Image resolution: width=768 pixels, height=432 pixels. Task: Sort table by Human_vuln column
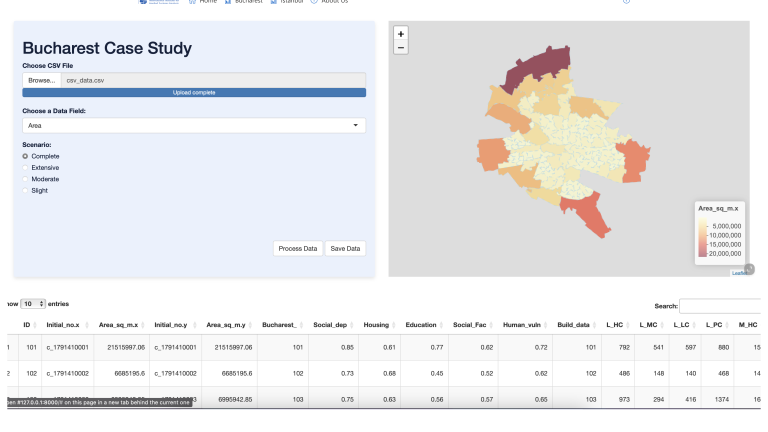pyautogui.click(x=525, y=325)
